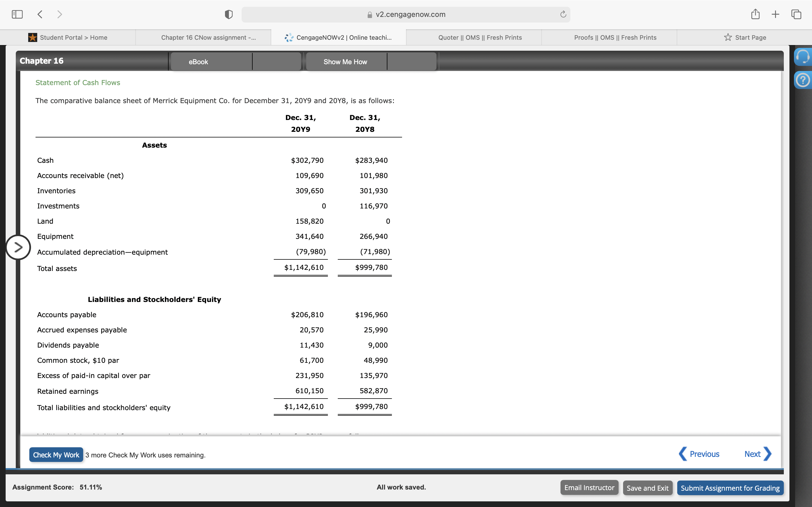
Task: Click the back navigation arrow
Action: [40, 14]
